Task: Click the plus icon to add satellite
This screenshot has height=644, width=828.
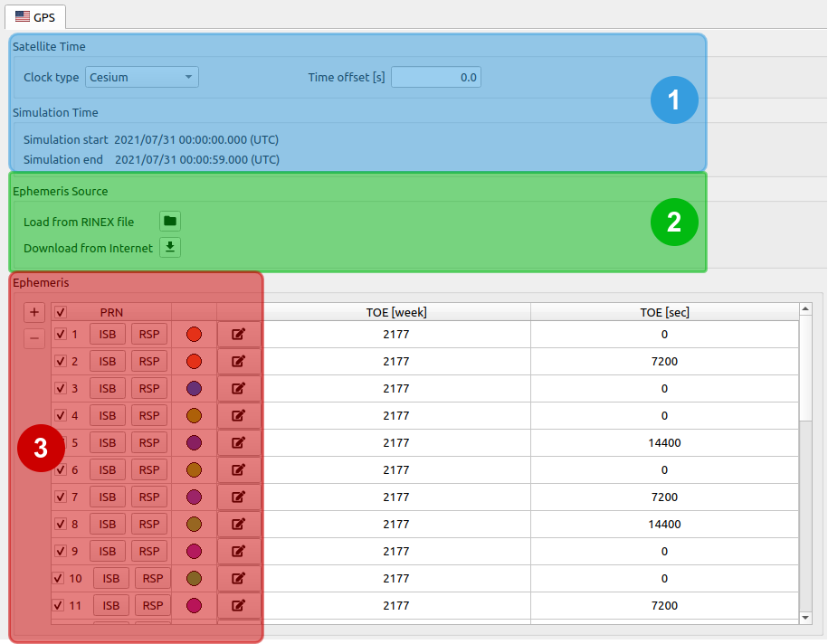Action: (x=34, y=312)
